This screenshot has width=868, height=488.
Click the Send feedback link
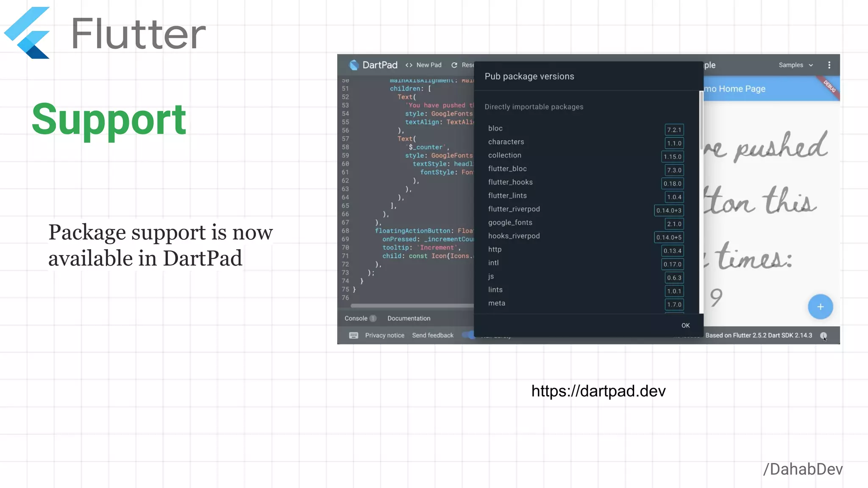pos(433,335)
